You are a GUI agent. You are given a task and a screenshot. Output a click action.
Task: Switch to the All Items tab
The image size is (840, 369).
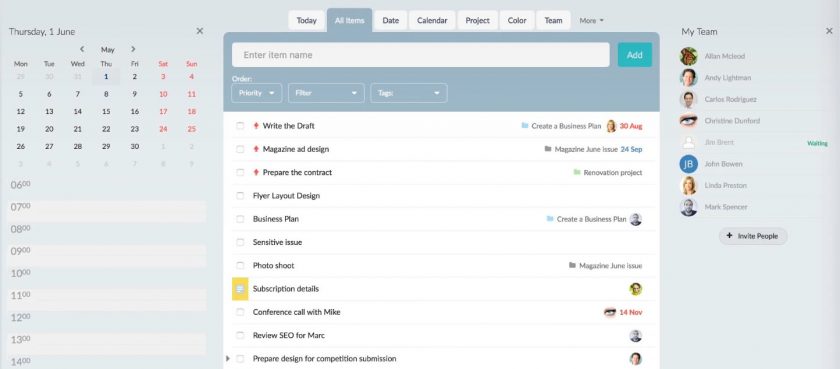349,20
